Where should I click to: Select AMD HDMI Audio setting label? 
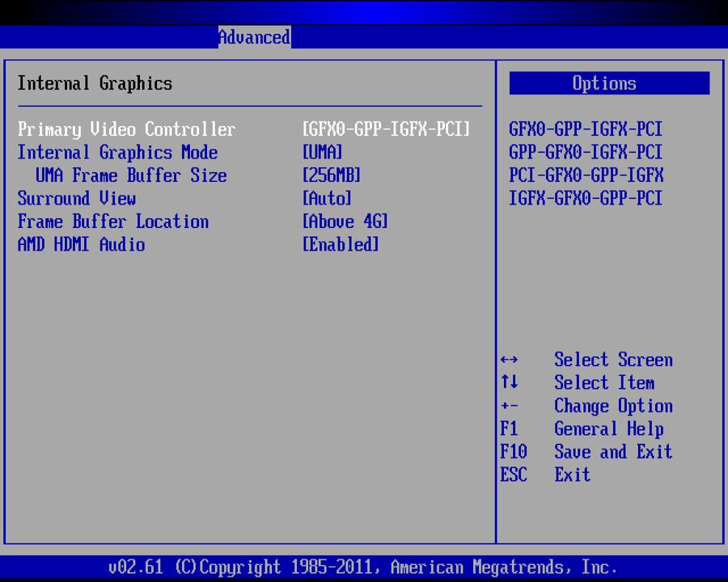[x=81, y=245]
